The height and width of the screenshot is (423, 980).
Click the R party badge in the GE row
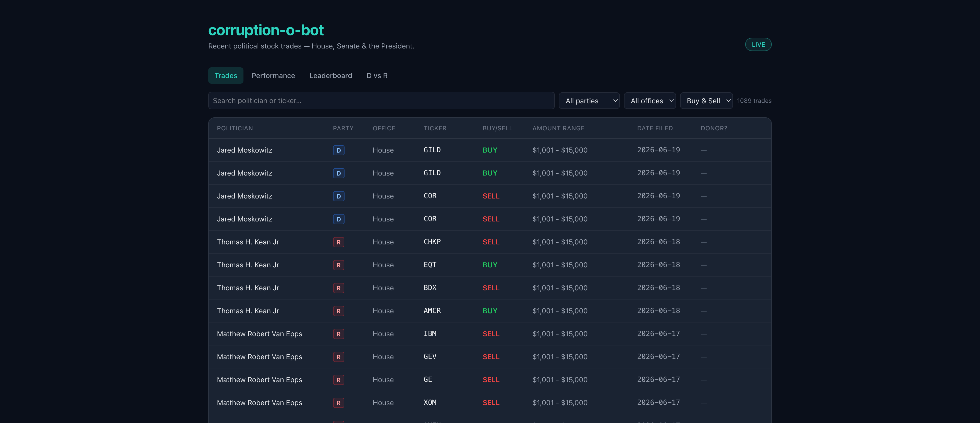point(338,380)
